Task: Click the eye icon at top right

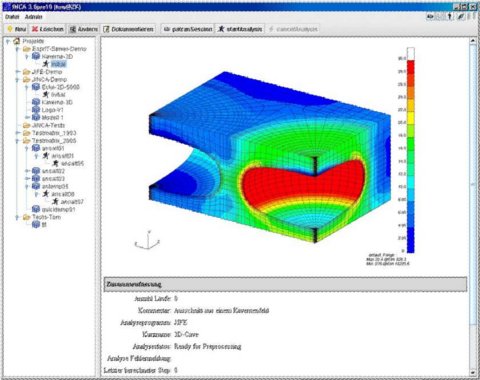Action: point(430,16)
